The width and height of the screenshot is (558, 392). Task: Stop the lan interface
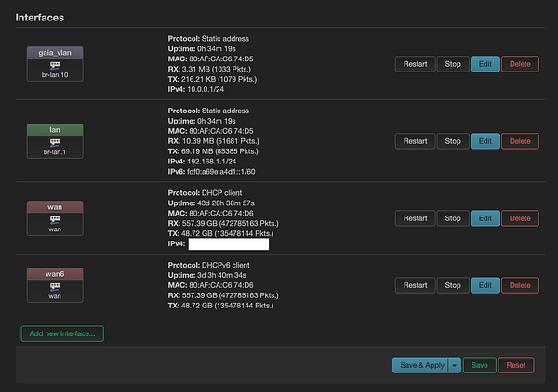pyautogui.click(x=453, y=141)
